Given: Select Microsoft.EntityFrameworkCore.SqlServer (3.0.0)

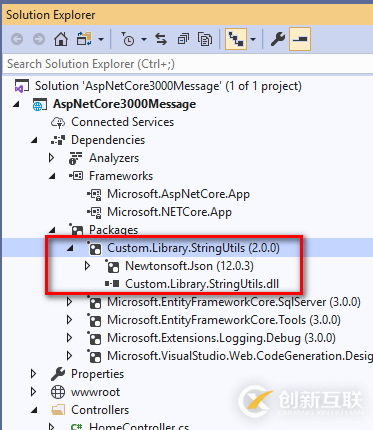Looking at the screenshot, I should 234,302.
